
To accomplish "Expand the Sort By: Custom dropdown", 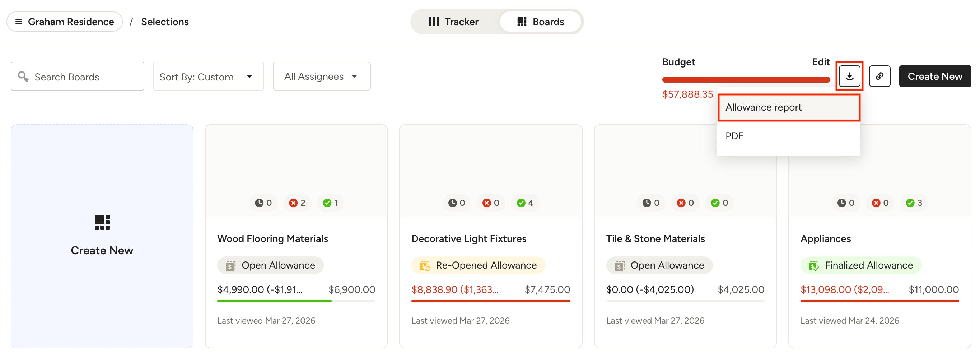I will pos(208,76).
